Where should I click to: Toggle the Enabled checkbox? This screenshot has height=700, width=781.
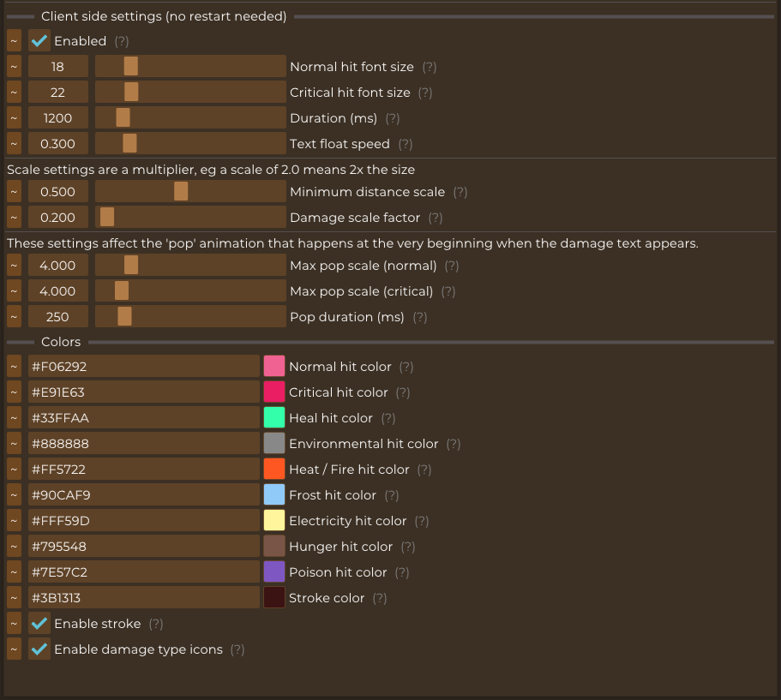pyautogui.click(x=39, y=41)
